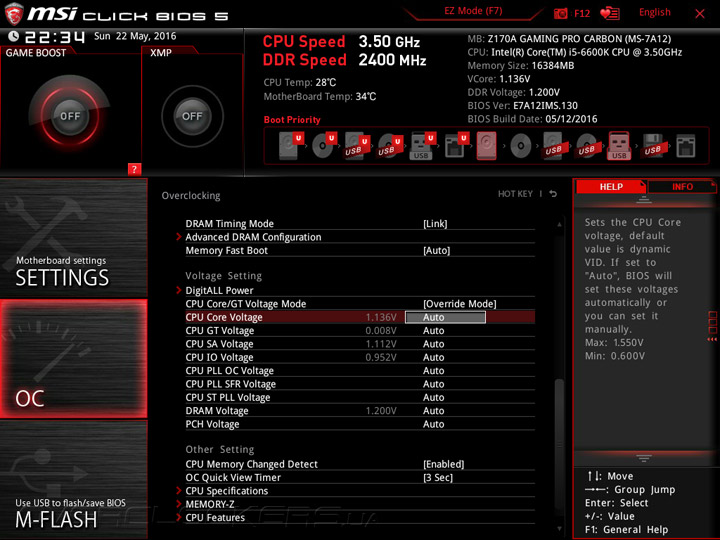Switch to the INFO tab

[682, 186]
